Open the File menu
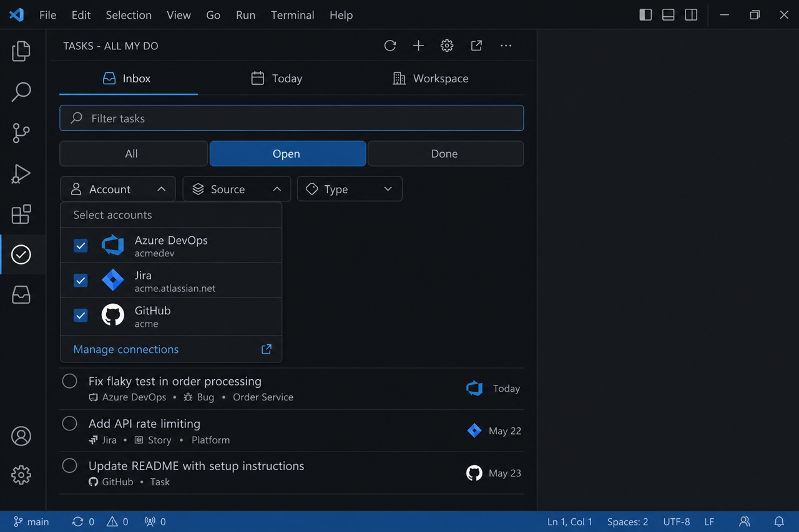Viewport: 799px width, 532px height. (48, 15)
